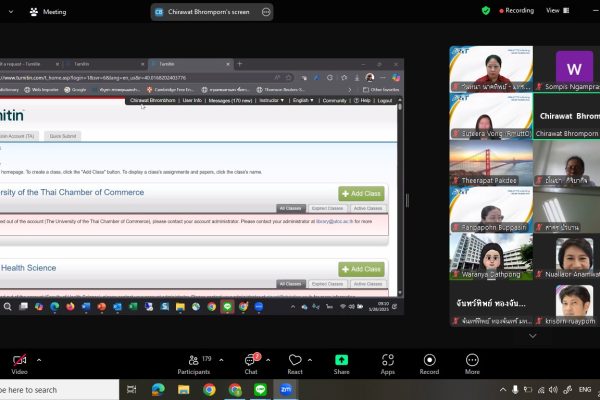600x400 pixels.
Task: Open the Zoom Apps panel
Action: tap(387, 364)
